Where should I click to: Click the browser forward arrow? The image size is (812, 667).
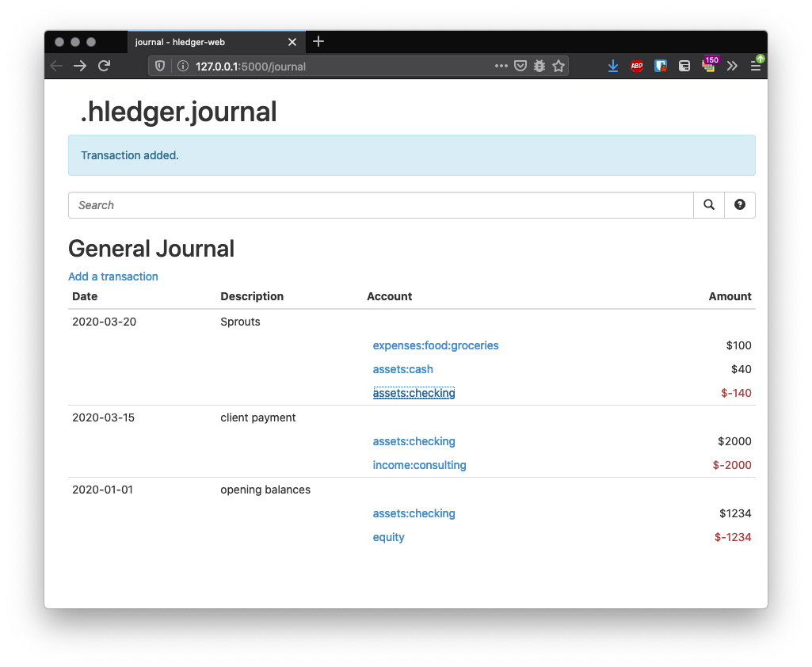pyautogui.click(x=80, y=66)
